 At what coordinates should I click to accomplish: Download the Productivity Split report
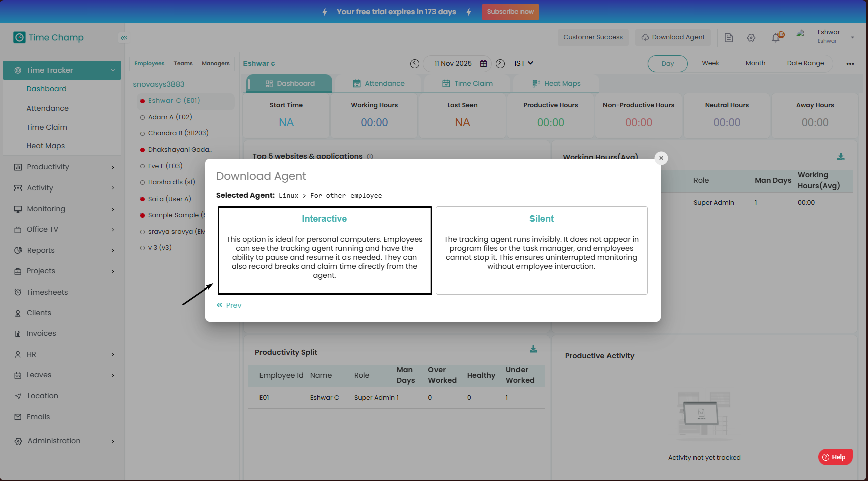pos(533,349)
